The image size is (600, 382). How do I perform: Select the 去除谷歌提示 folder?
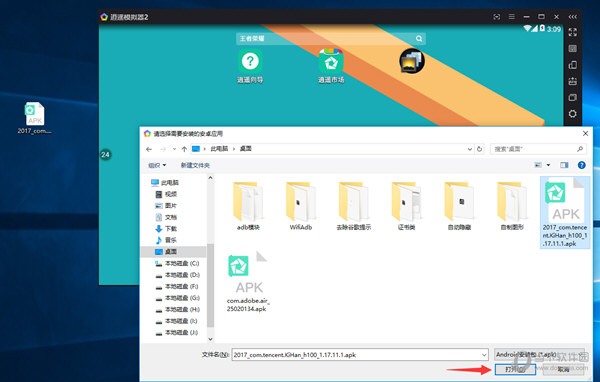(x=354, y=206)
